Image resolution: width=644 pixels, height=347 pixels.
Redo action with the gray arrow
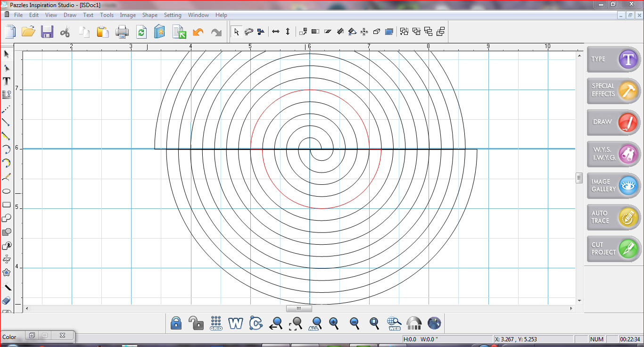(x=216, y=32)
